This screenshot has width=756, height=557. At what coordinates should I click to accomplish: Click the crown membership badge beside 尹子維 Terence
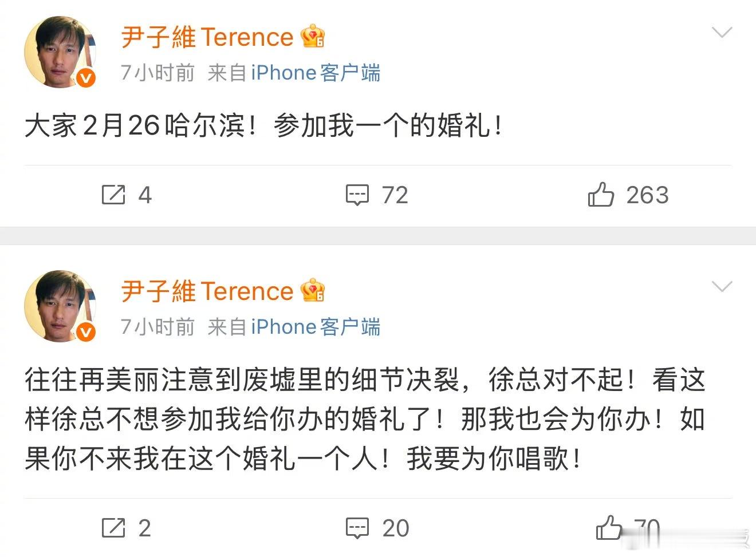coord(313,36)
